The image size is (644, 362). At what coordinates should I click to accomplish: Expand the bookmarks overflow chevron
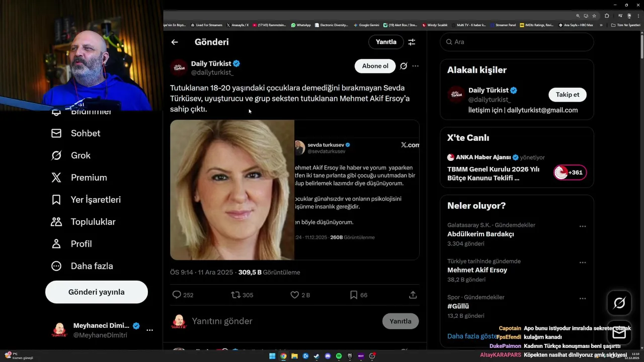pos(601,25)
